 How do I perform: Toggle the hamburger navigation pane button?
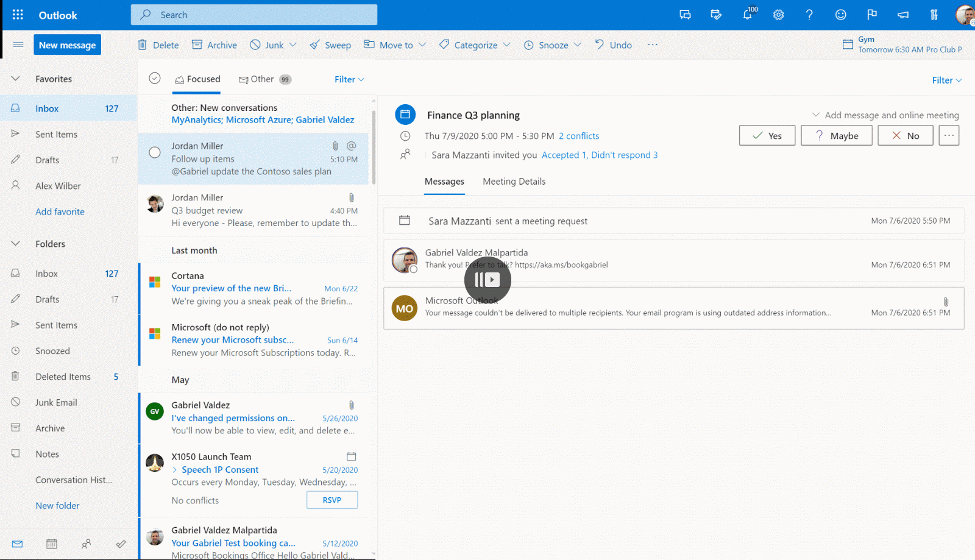tap(18, 44)
